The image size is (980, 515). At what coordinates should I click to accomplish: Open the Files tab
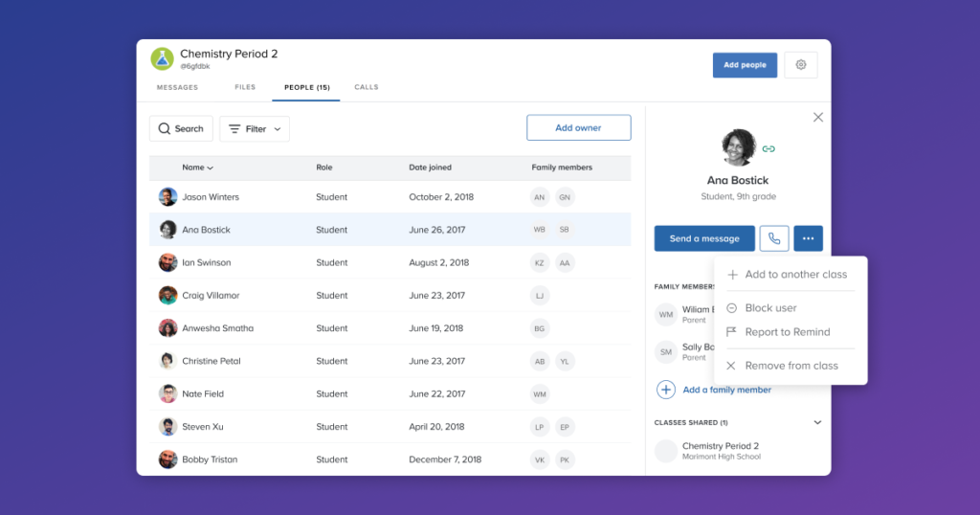(245, 87)
